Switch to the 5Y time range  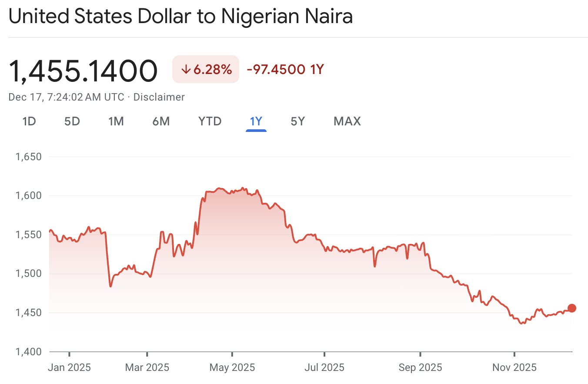[298, 121]
